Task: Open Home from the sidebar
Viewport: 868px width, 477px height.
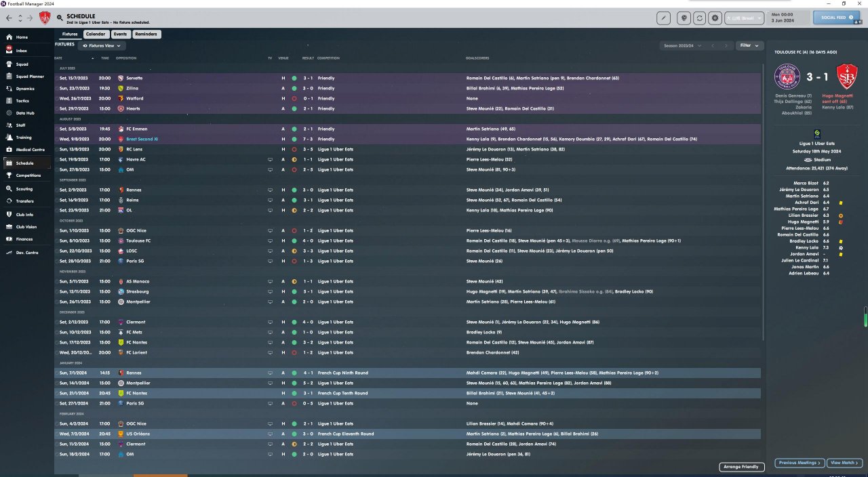Action: [27, 37]
